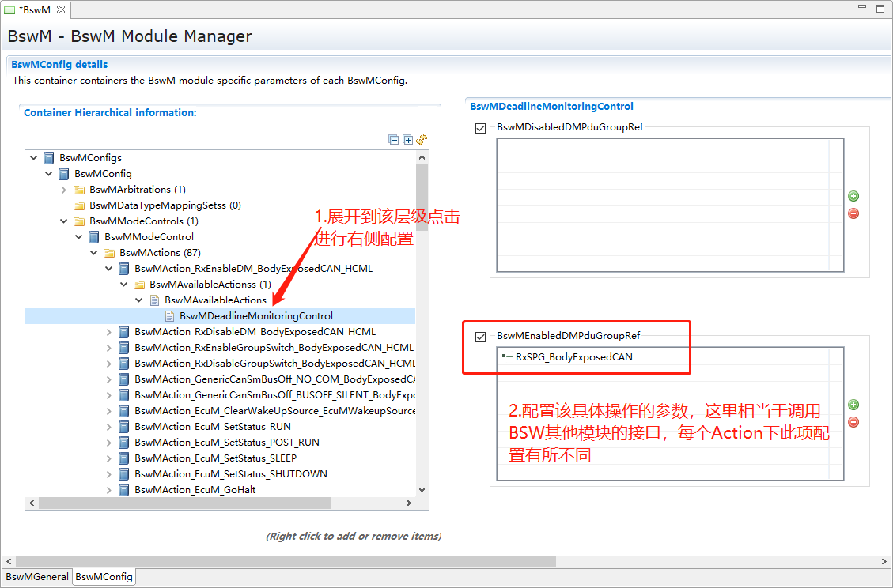Add item to BswMDisabledDMPduGroupRef list
This screenshot has height=588, width=893.
(853, 196)
